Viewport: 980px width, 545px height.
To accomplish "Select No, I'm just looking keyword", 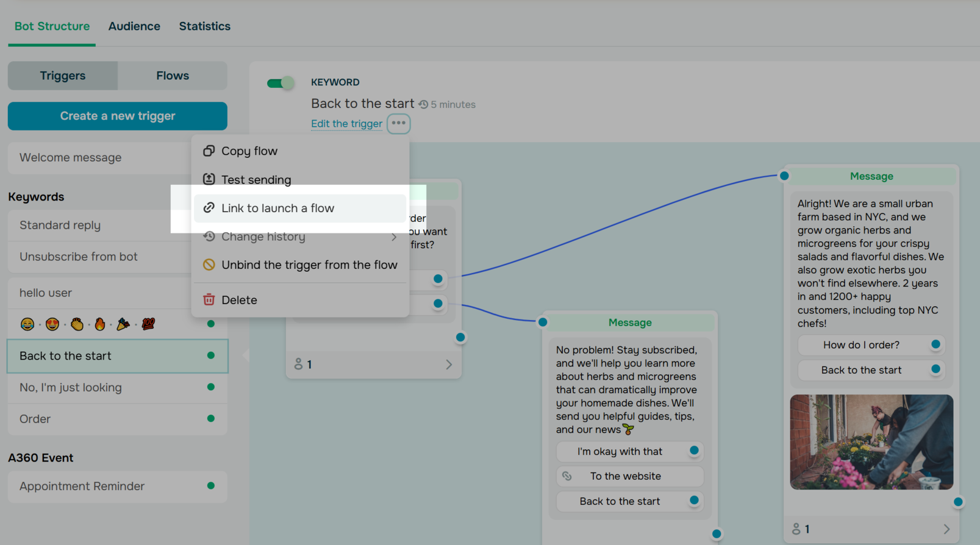I will [x=118, y=387].
